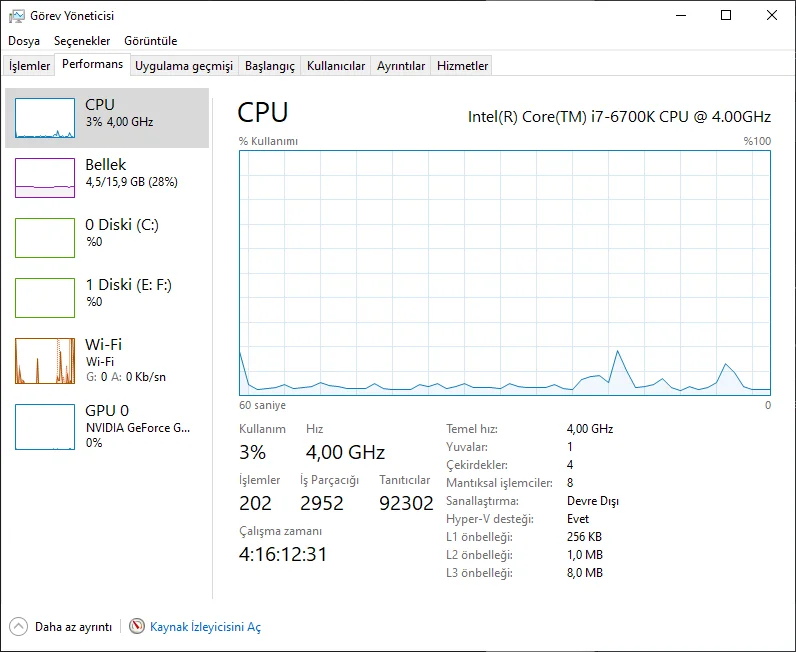Switch to the İşlemler tab
This screenshot has height=652, width=796.
(29, 66)
